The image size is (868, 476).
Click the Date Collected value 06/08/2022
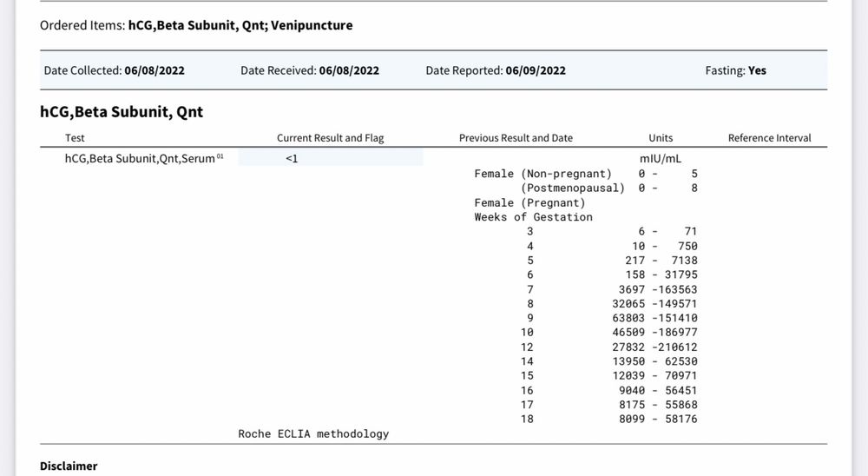click(154, 70)
